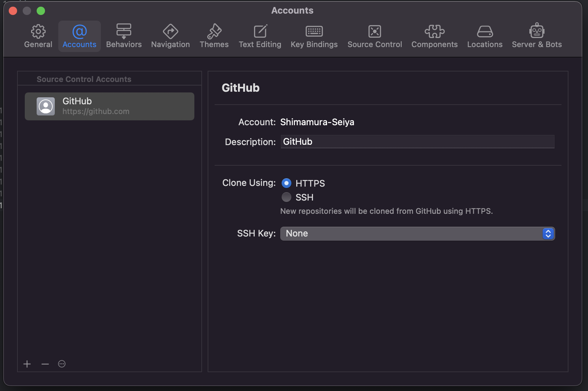Expand the SSH Key dropdown
The width and height of the screenshot is (588, 391).
tap(417, 234)
